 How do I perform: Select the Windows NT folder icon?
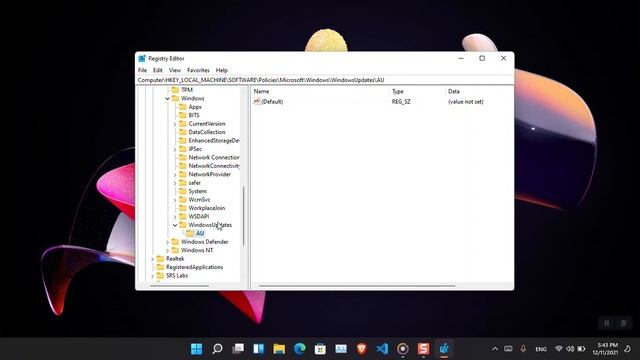[x=175, y=250]
